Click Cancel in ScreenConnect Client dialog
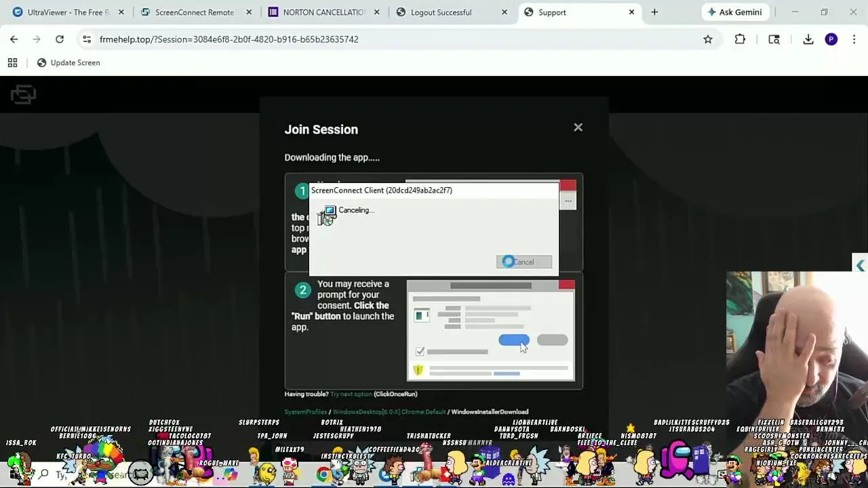 524,262
